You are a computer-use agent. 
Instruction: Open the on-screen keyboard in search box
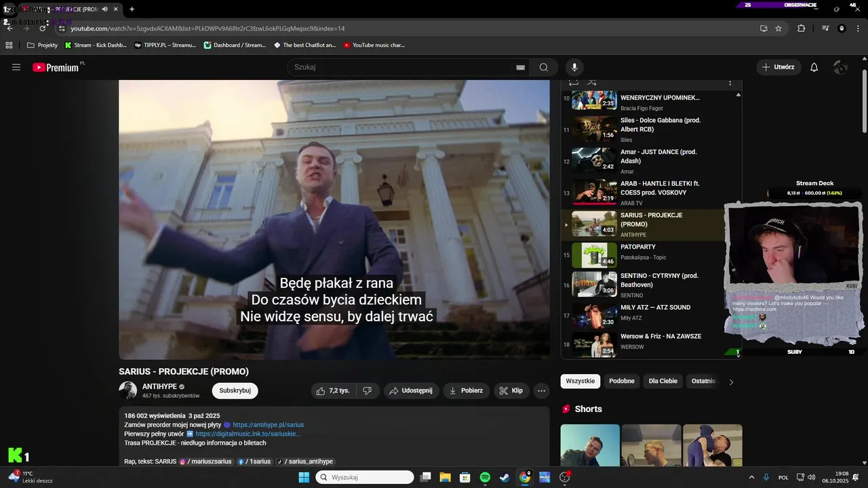coord(520,67)
